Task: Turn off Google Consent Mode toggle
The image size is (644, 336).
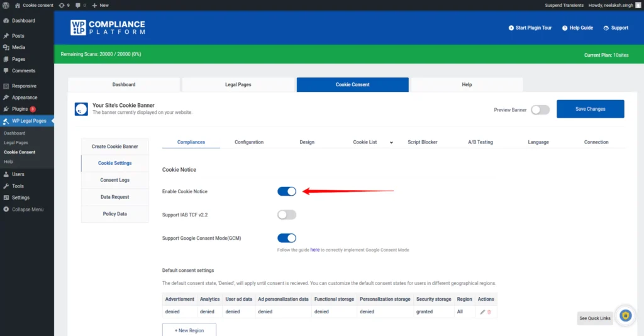Action: (287, 238)
